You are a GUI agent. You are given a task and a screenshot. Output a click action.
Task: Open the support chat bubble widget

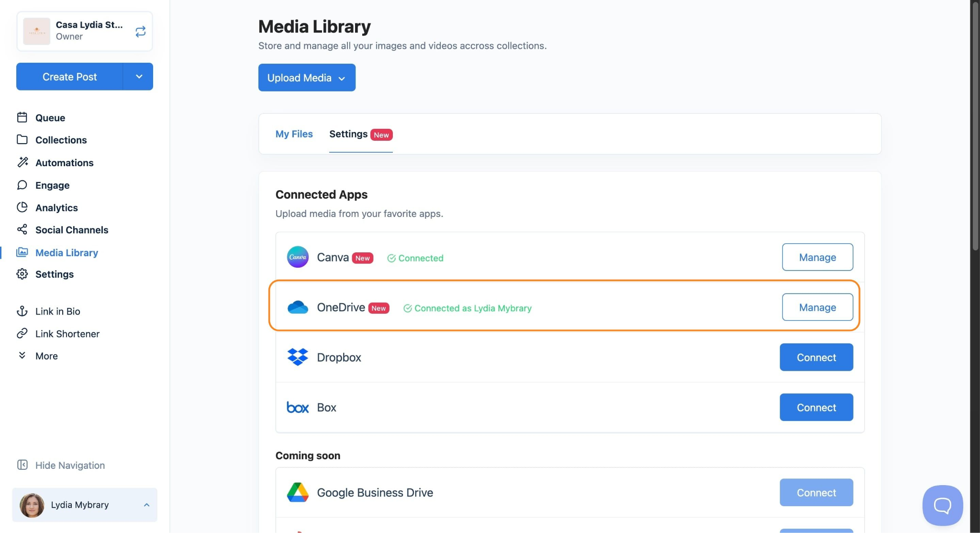coord(942,505)
